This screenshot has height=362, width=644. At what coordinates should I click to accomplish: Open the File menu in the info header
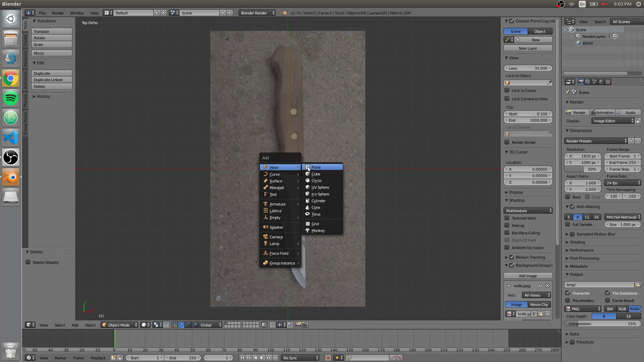[x=42, y=13]
